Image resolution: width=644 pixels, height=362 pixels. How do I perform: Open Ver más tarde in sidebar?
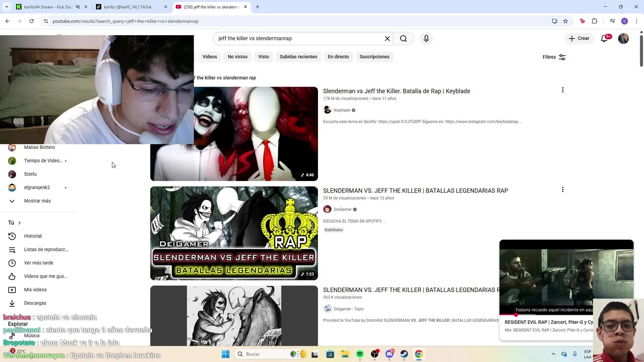click(x=38, y=263)
